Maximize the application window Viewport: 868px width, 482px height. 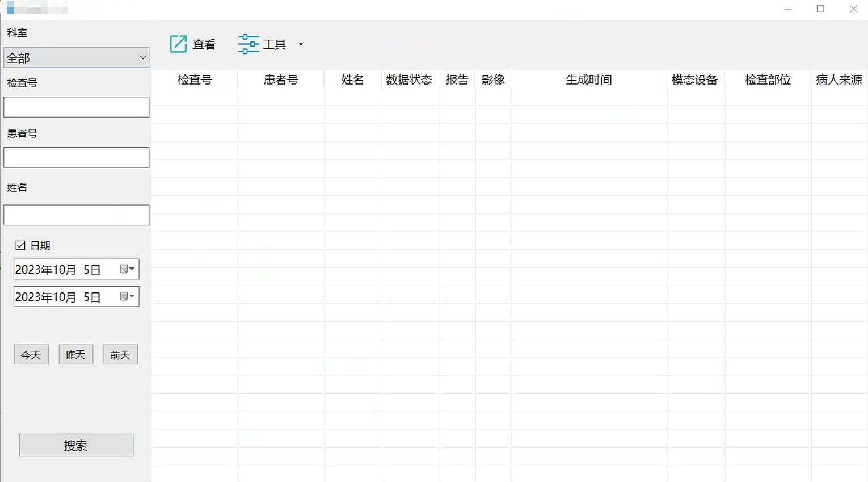click(x=820, y=9)
